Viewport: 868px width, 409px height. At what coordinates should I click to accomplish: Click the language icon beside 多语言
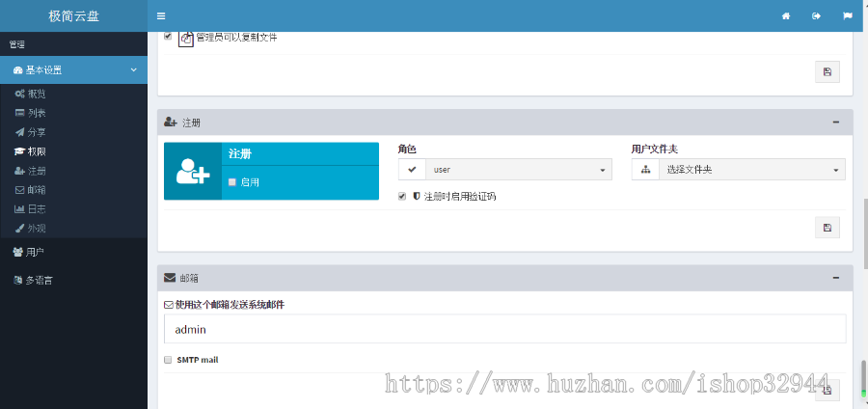[17, 280]
